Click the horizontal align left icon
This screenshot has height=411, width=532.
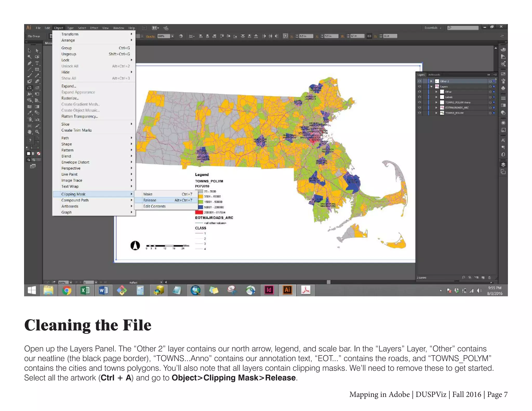201,36
